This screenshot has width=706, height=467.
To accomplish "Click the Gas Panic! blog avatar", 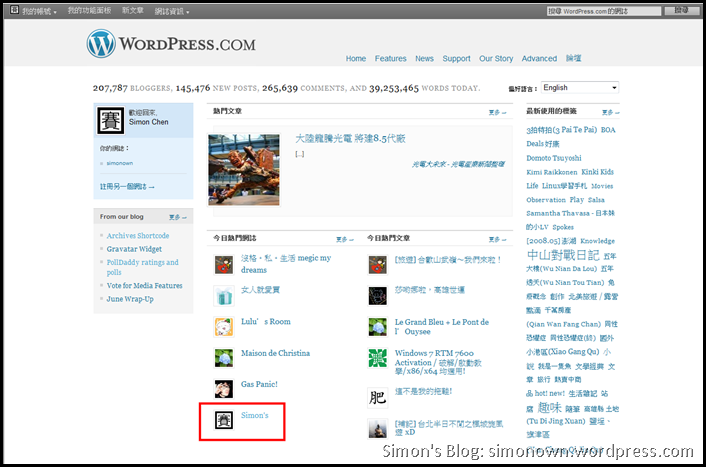I will [224, 389].
